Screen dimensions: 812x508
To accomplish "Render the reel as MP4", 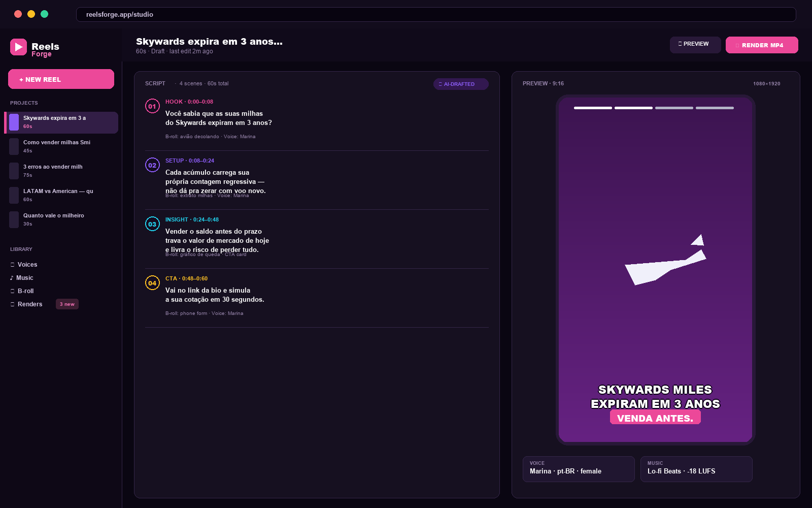I will (x=762, y=45).
